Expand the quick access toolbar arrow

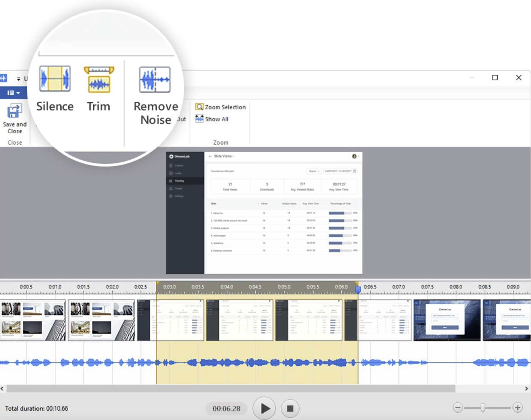(18, 79)
